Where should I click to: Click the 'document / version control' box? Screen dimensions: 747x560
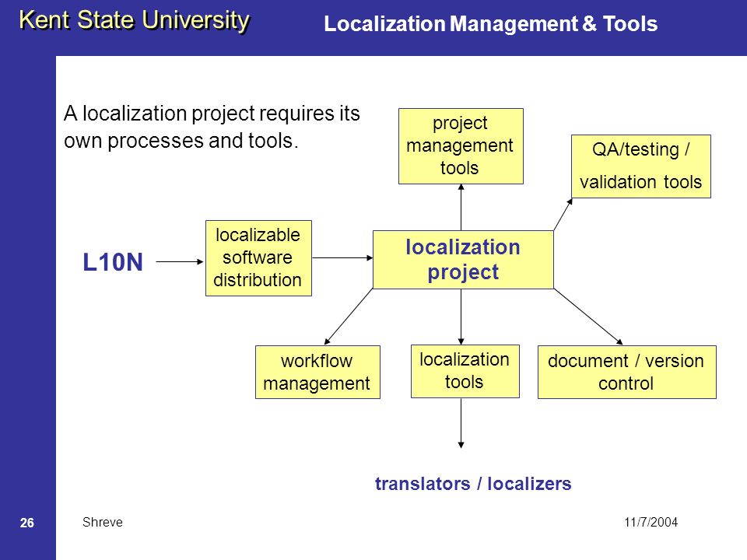tap(626, 372)
